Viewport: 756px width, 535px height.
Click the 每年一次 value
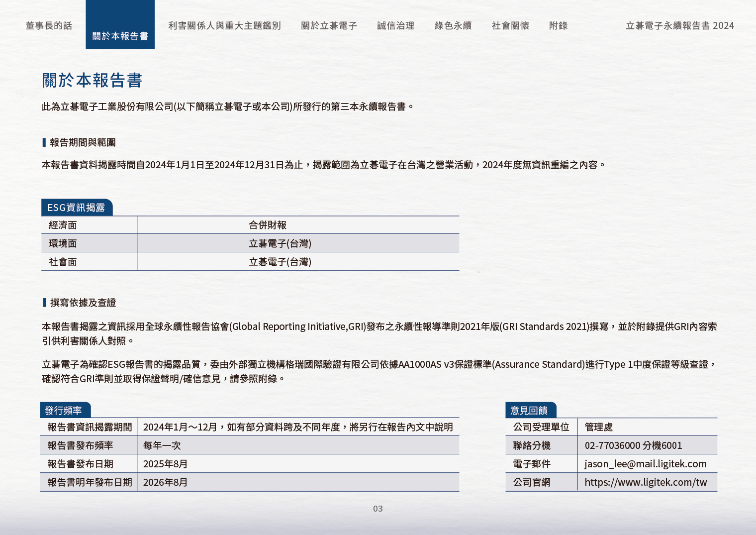coord(162,445)
